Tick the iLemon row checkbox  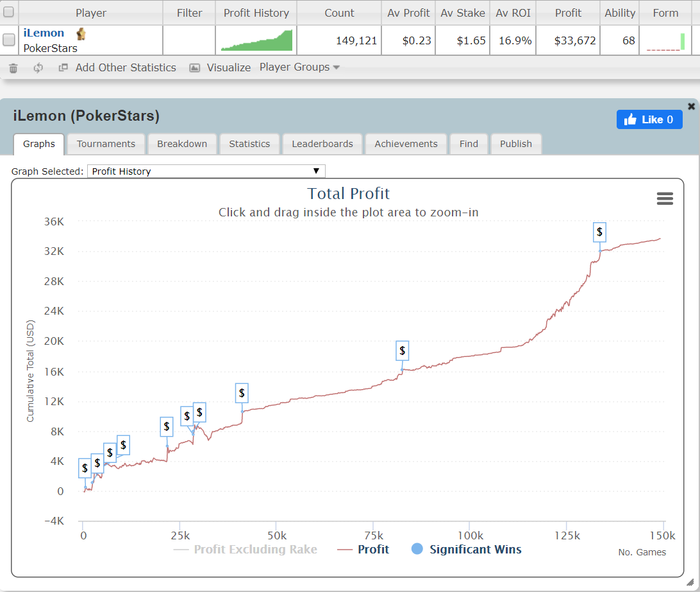(8, 40)
